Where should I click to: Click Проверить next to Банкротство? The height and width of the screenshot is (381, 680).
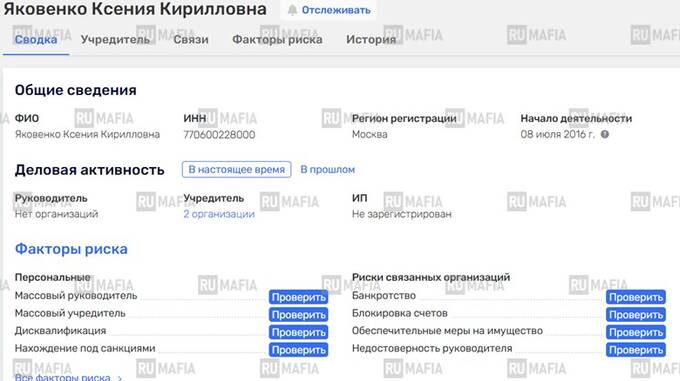coord(636,297)
